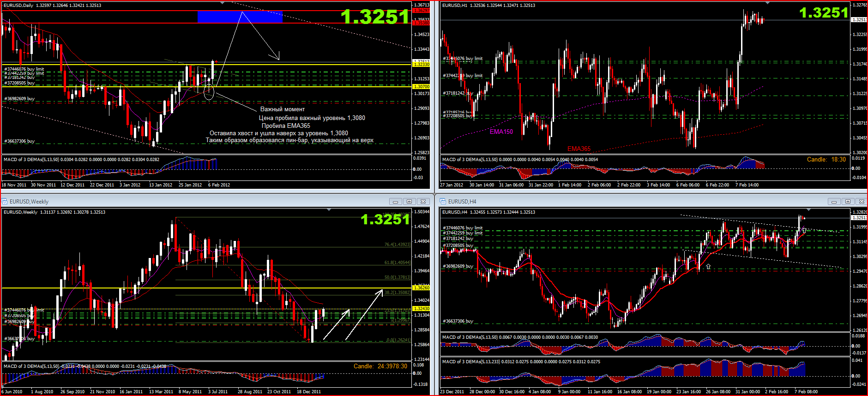Select order #36637306 buy on Daily chart

click(x=19, y=141)
